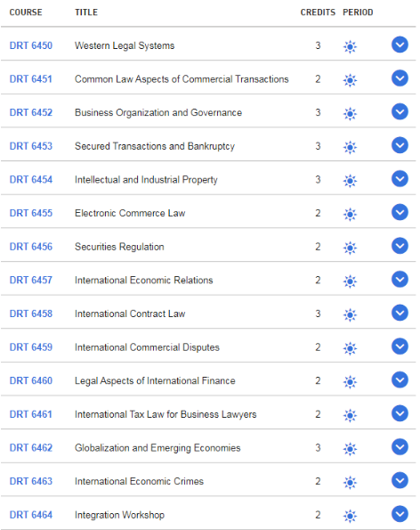420x530 pixels.
Task: Click the sun period icon for DRT 6450
Action: [x=350, y=46]
